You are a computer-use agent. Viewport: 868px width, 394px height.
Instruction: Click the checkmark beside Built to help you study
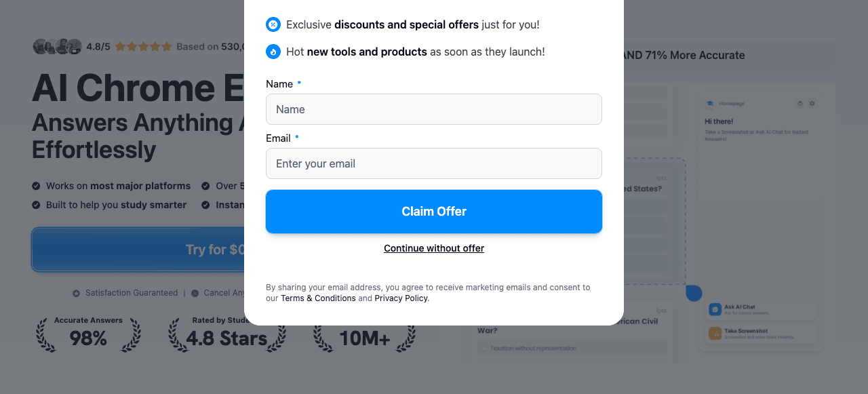click(x=36, y=205)
